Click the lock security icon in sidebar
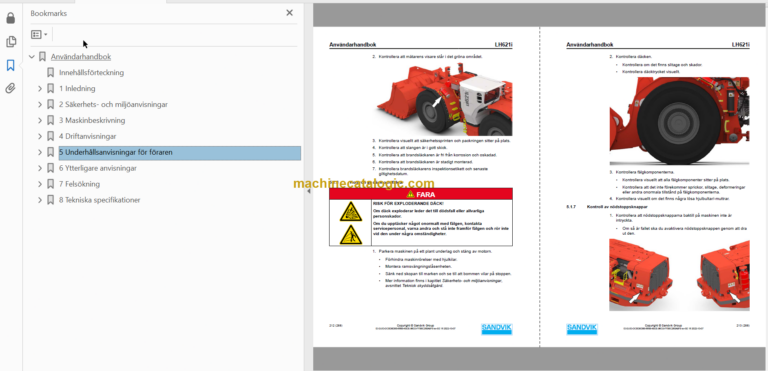The height and width of the screenshot is (371, 768). (x=10, y=19)
